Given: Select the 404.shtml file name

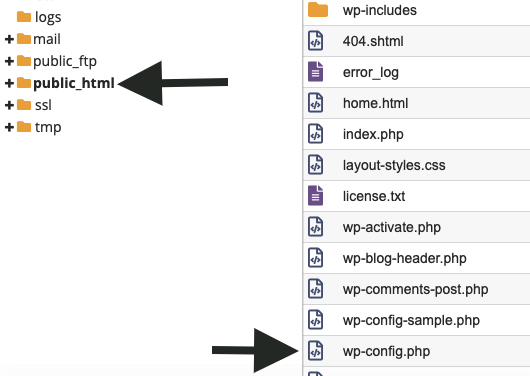Looking at the screenshot, I should point(373,41).
